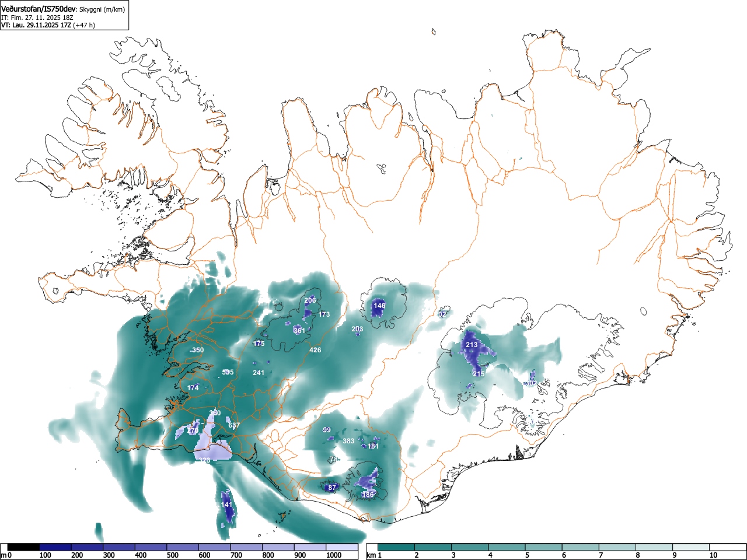
Task: Click the visibility value 426 on the map
Action: (x=315, y=350)
